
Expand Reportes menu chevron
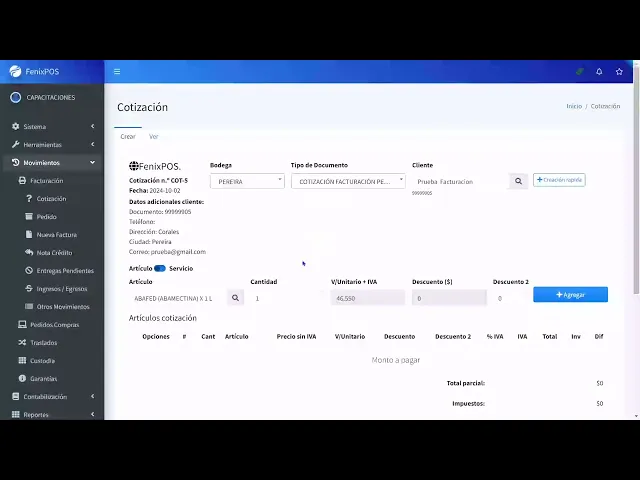[x=93, y=414]
